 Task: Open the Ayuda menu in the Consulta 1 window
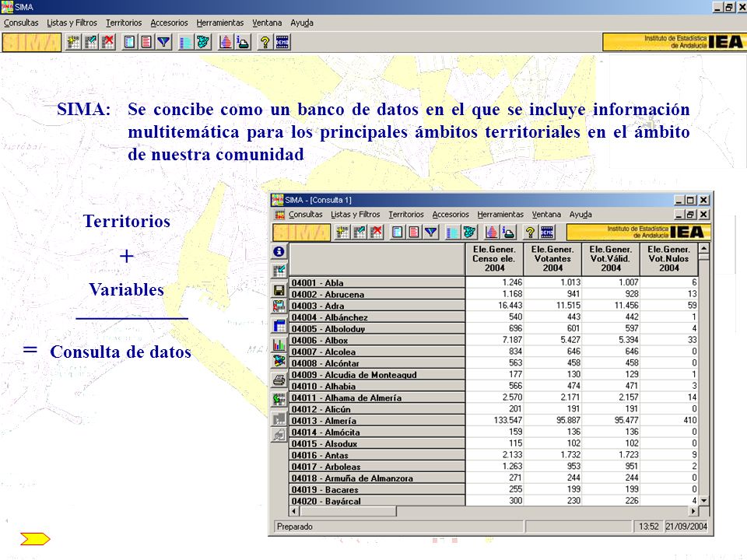coord(580,215)
